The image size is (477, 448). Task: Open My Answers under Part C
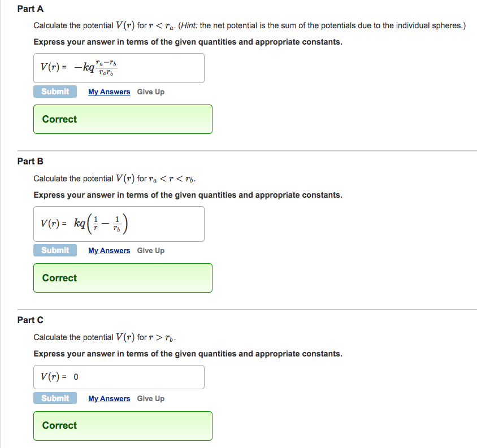pyautogui.click(x=109, y=398)
